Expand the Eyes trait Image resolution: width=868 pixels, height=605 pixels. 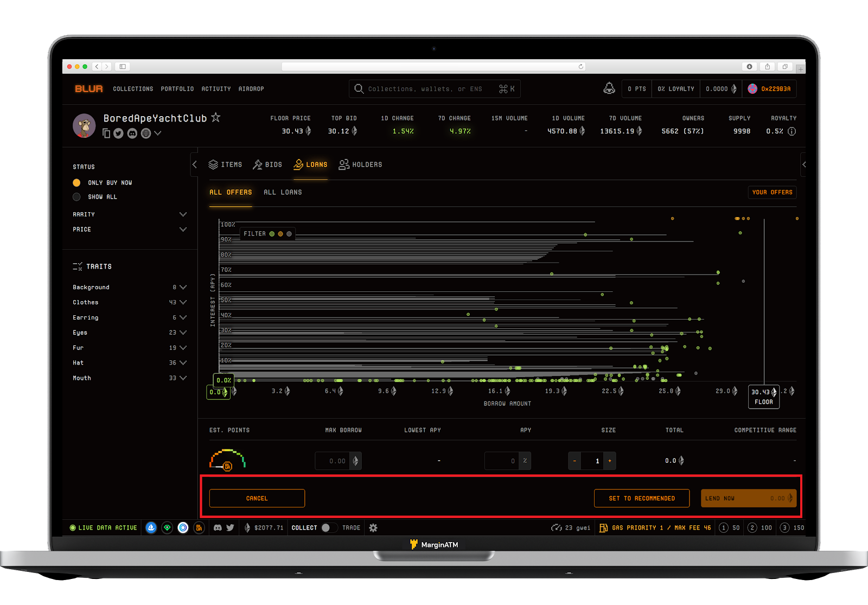point(130,333)
